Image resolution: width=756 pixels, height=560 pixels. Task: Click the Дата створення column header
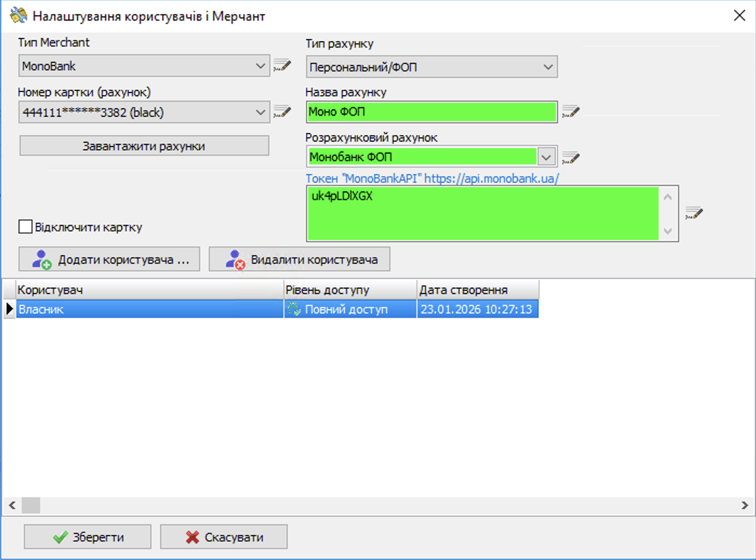tap(478, 290)
